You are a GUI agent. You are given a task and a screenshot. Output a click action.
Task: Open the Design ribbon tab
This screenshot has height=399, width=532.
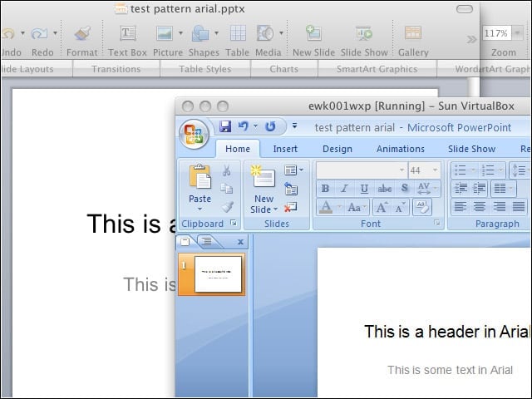337,149
